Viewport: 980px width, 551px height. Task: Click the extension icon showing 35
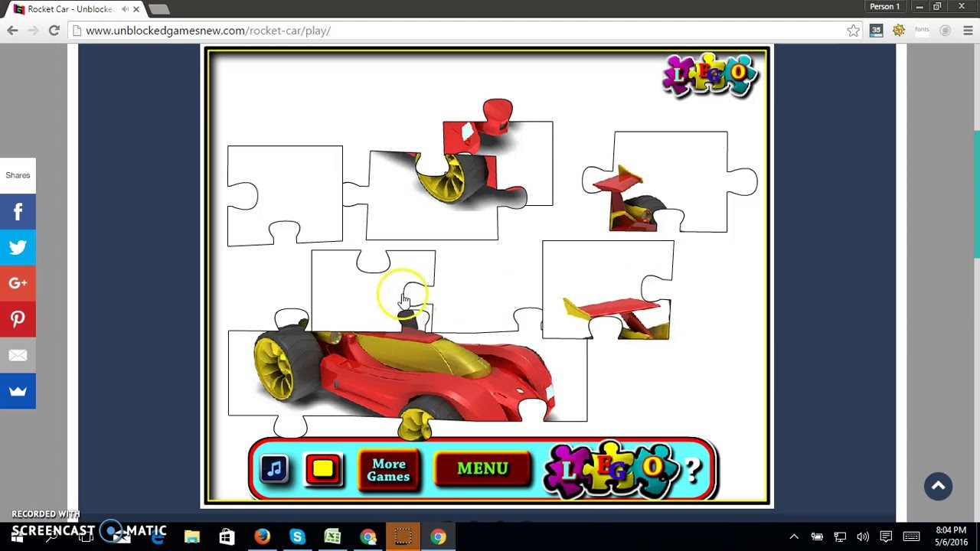pyautogui.click(x=877, y=31)
